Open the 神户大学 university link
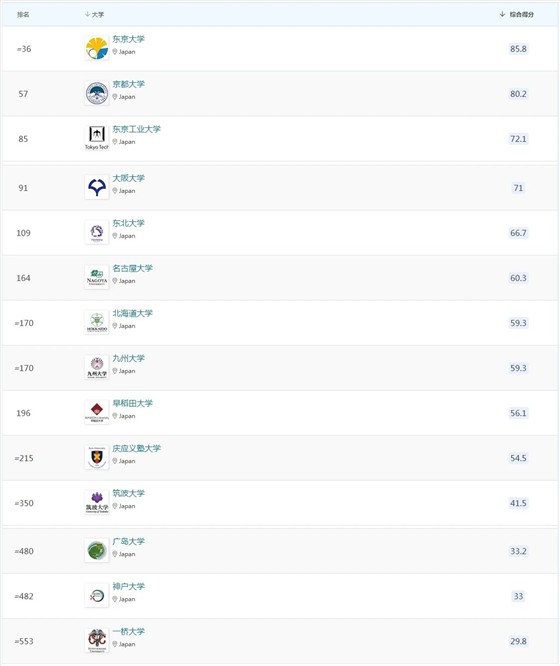560x666 pixels. click(128, 587)
